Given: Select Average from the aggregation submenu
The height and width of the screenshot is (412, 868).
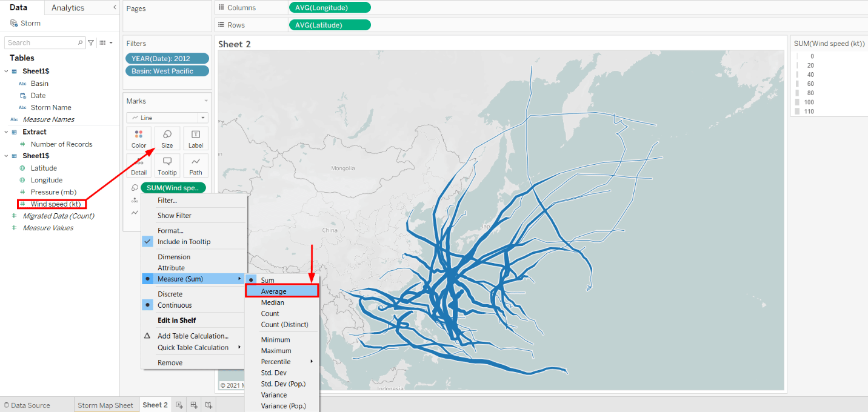Looking at the screenshot, I should point(281,291).
